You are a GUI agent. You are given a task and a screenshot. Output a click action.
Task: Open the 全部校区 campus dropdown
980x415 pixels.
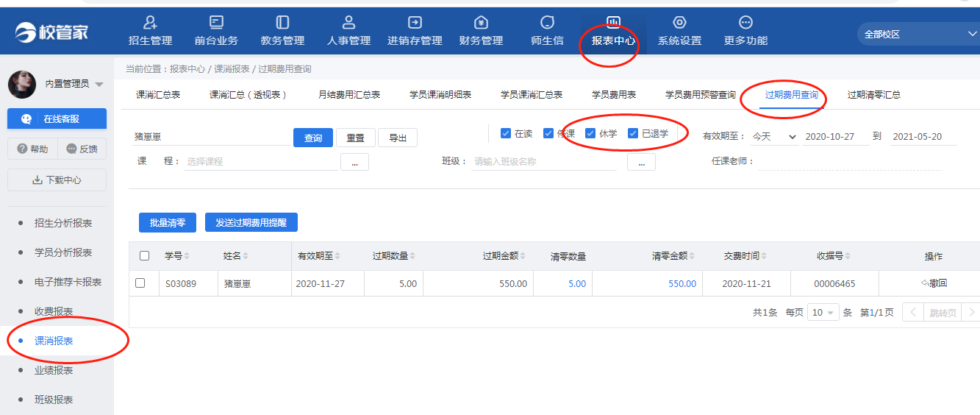point(918,34)
